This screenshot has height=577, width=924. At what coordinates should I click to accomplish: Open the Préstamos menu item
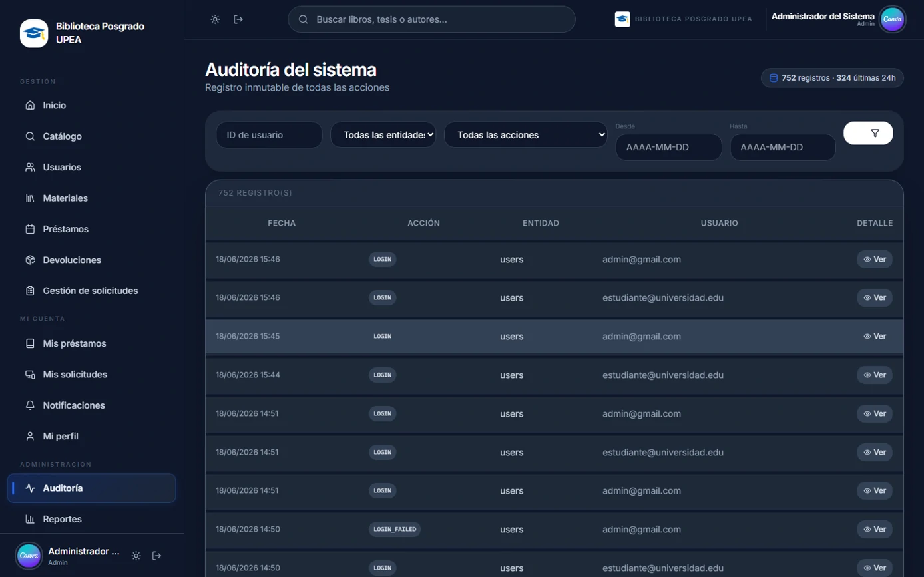(92, 229)
